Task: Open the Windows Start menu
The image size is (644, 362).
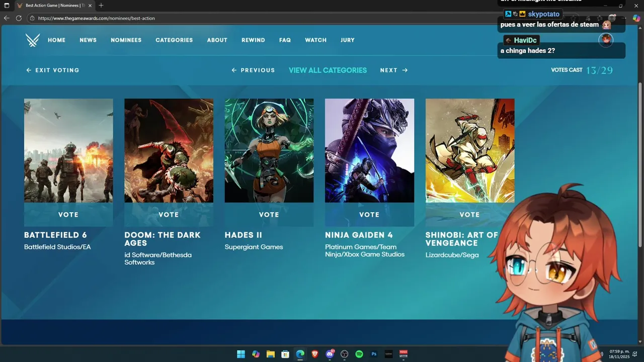Action: point(241,354)
